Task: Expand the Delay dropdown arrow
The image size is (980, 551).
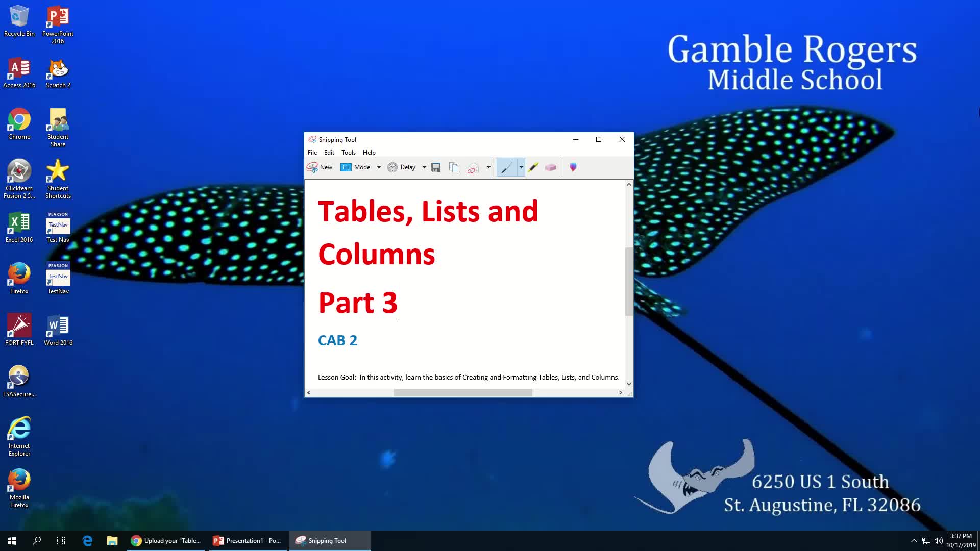Action: pyautogui.click(x=424, y=167)
